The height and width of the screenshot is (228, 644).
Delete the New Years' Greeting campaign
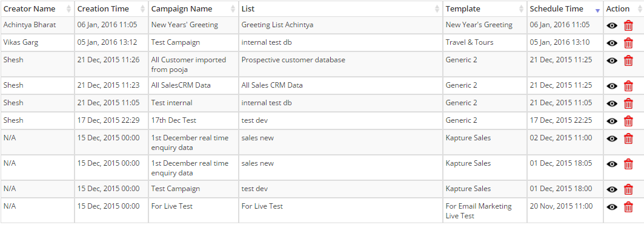click(x=628, y=26)
